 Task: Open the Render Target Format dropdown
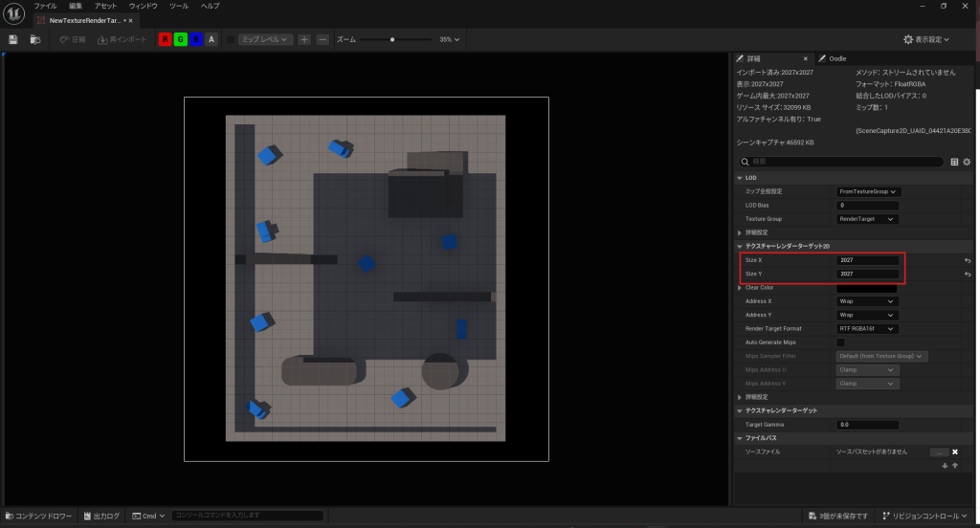click(868, 328)
